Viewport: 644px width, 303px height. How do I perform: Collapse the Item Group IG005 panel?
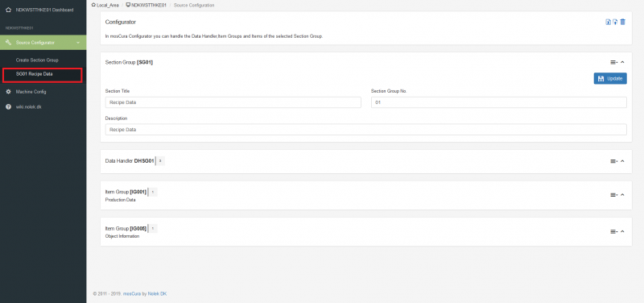622,231
